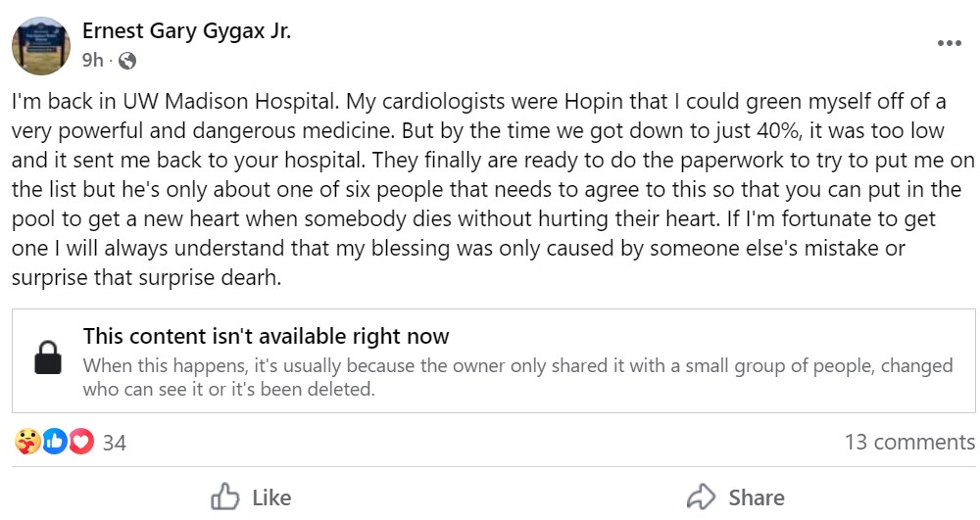Open the post options three-dot menu
The width and height of the screenshot is (980, 520).
tap(949, 43)
